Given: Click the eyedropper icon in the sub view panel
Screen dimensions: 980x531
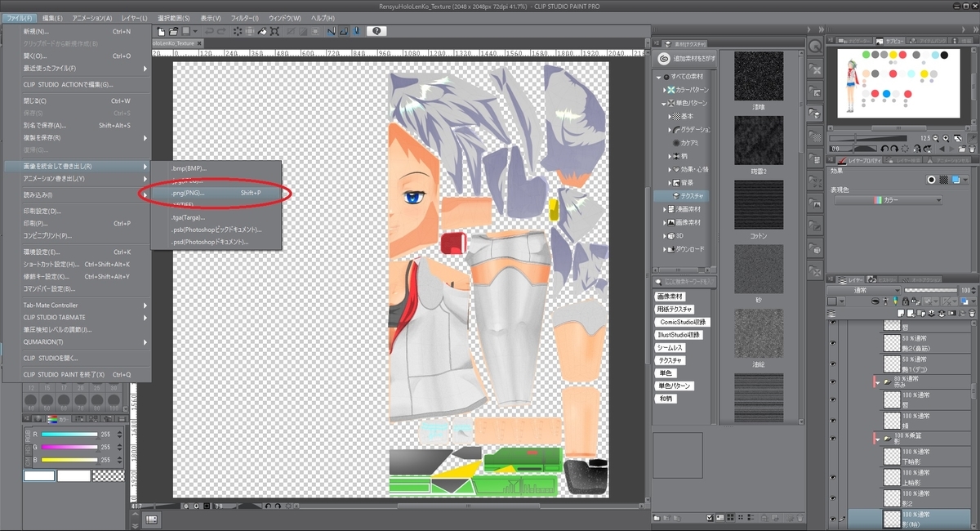Looking at the screenshot, I should point(973,138).
